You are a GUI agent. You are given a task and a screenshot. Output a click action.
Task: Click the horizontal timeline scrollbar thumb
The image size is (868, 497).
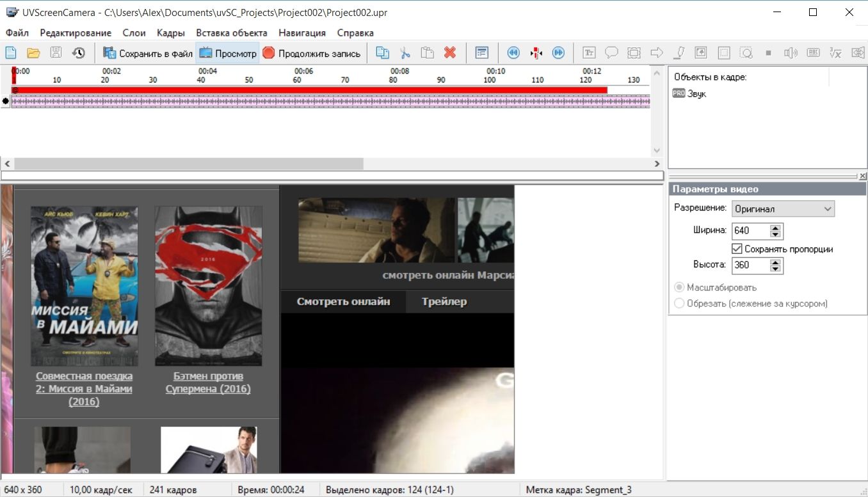(188, 164)
